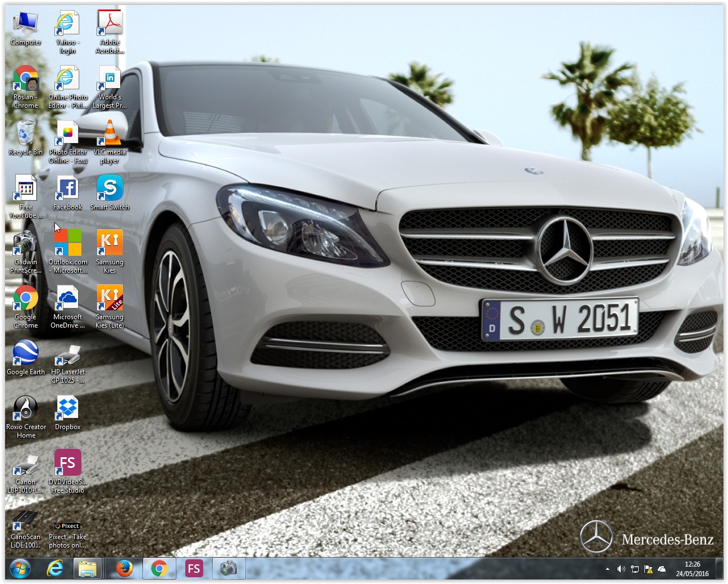Switch to Chrome in the taskbar
Image resolution: width=728 pixels, height=584 pixels.
159,569
